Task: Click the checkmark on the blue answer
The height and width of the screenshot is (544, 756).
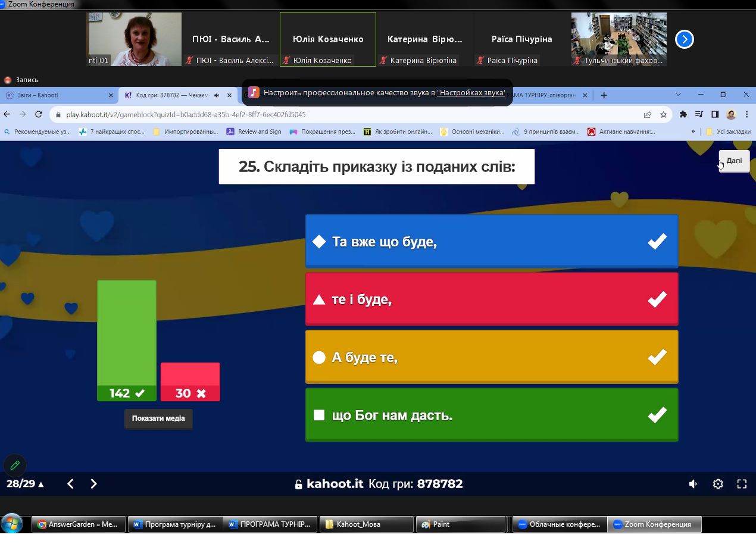Action: (x=657, y=242)
